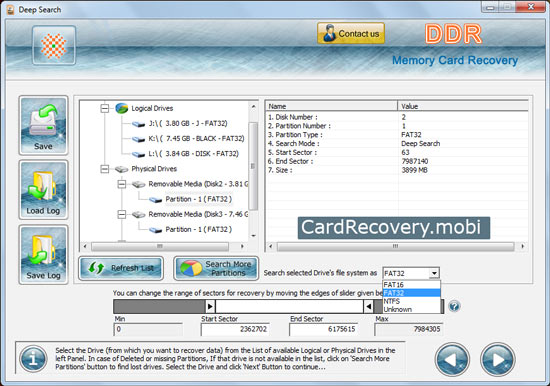Click the Max value field

[x=409, y=329]
